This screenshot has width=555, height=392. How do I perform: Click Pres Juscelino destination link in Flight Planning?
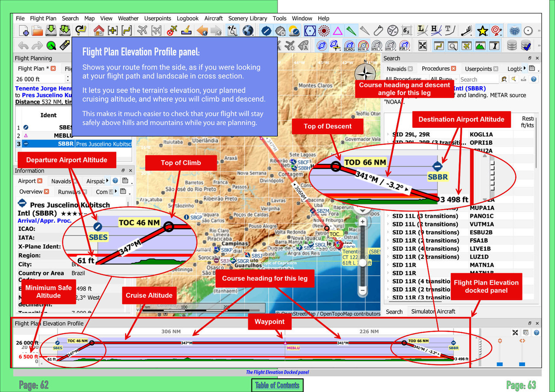click(47, 95)
